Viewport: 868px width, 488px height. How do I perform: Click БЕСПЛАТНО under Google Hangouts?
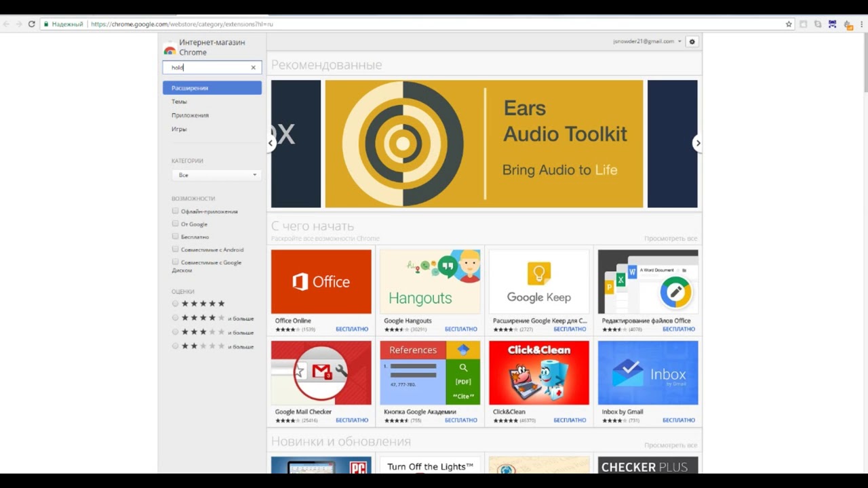(461, 329)
